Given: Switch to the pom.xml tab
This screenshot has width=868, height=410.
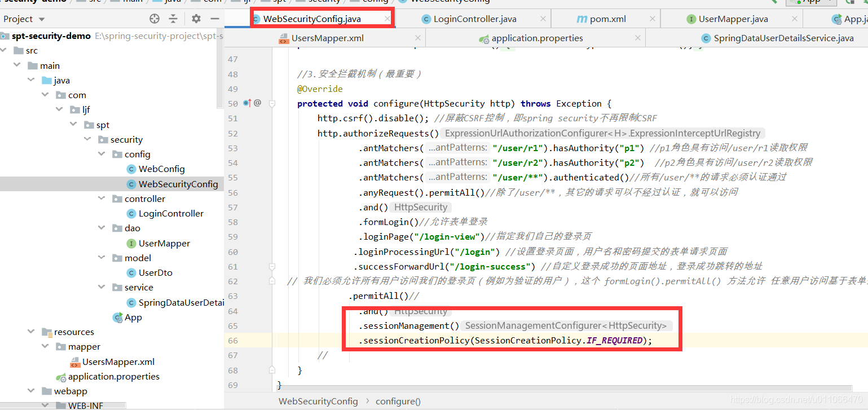Looking at the screenshot, I should coord(606,19).
